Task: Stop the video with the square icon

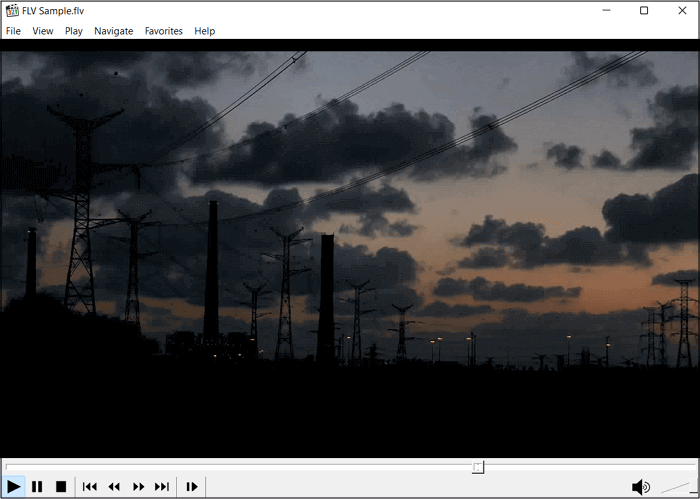Action: pyautogui.click(x=61, y=487)
